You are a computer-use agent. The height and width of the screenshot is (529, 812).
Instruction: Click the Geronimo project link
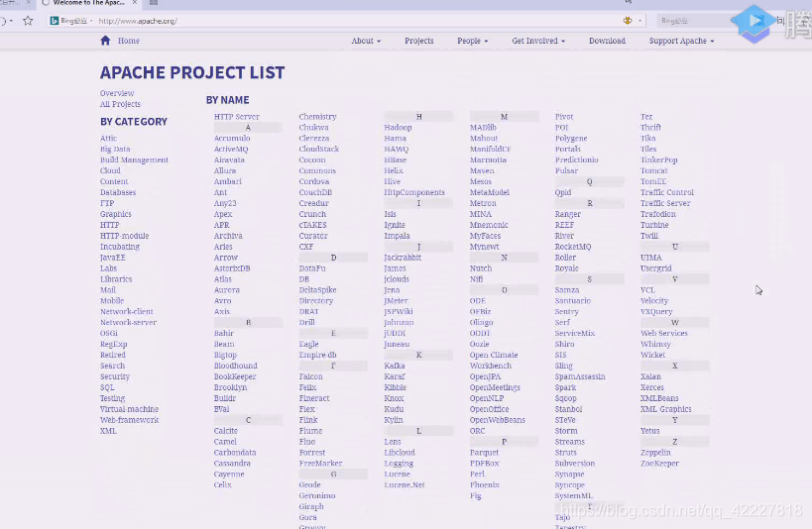[317, 495]
